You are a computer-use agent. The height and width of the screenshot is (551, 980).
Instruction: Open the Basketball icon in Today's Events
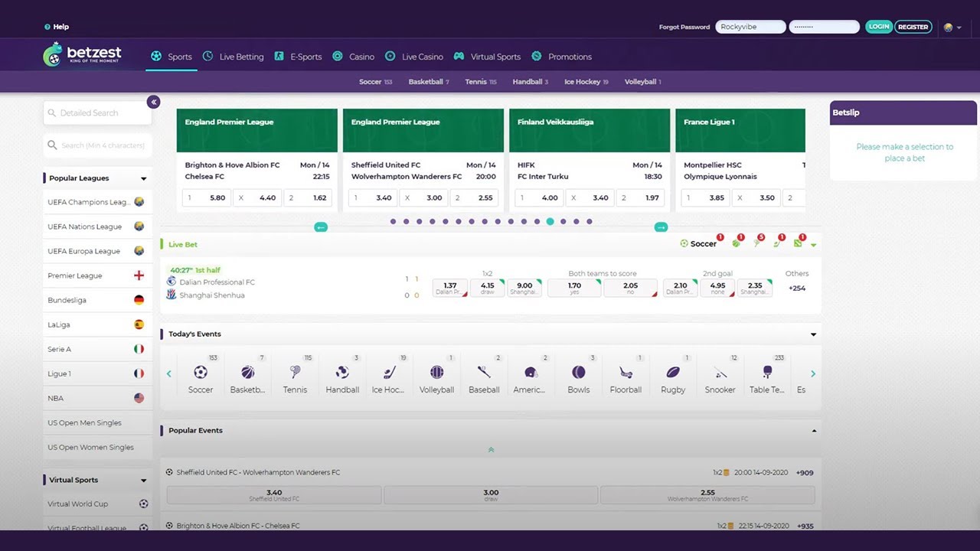(x=247, y=373)
